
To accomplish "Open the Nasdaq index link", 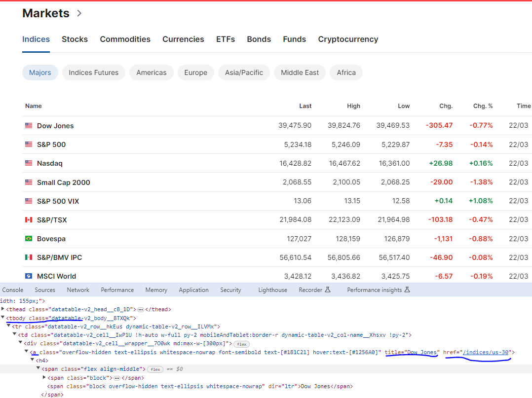I will (x=49, y=163).
